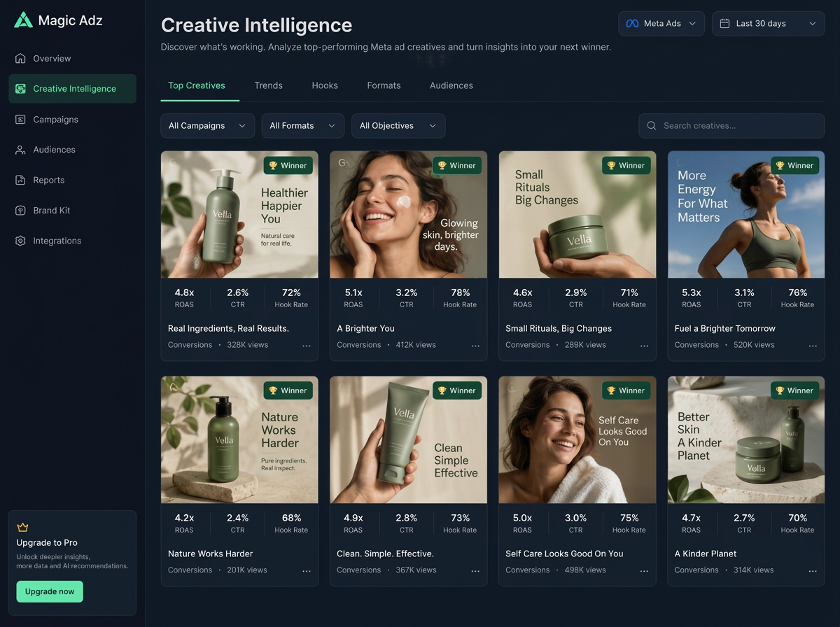Switch to the Top Creatives tab
This screenshot has width=840, height=627.
[197, 85]
